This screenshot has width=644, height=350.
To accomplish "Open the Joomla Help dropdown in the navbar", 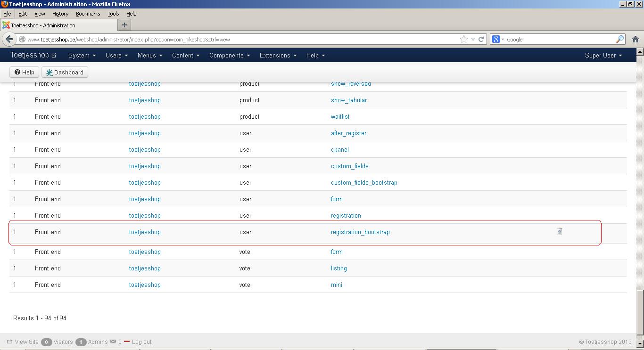I will pos(315,55).
